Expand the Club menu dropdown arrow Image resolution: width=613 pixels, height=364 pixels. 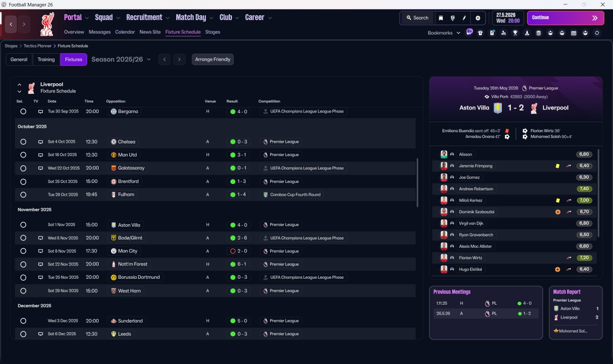(x=238, y=18)
